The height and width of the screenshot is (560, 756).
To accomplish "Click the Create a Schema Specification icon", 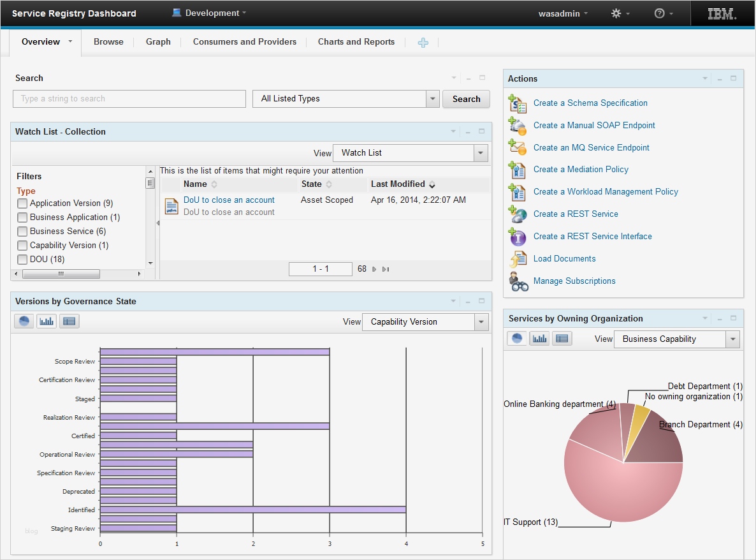I will point(517,103).
